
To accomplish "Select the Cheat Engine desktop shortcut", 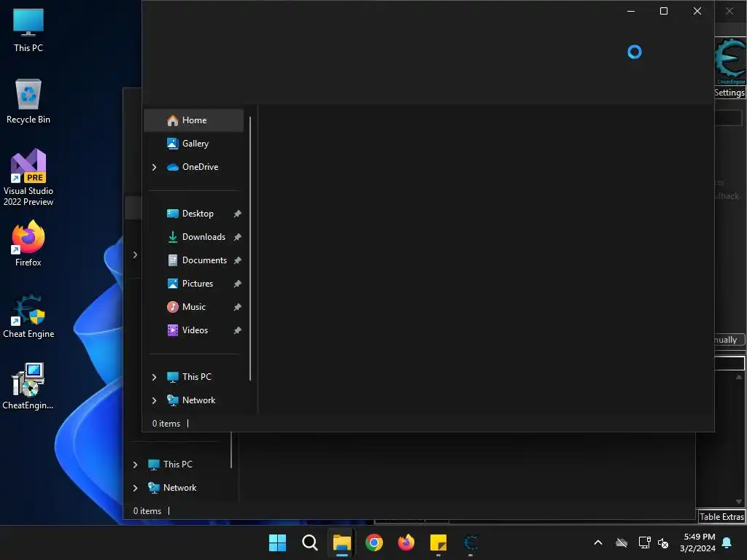I will (x=28, y=316).
